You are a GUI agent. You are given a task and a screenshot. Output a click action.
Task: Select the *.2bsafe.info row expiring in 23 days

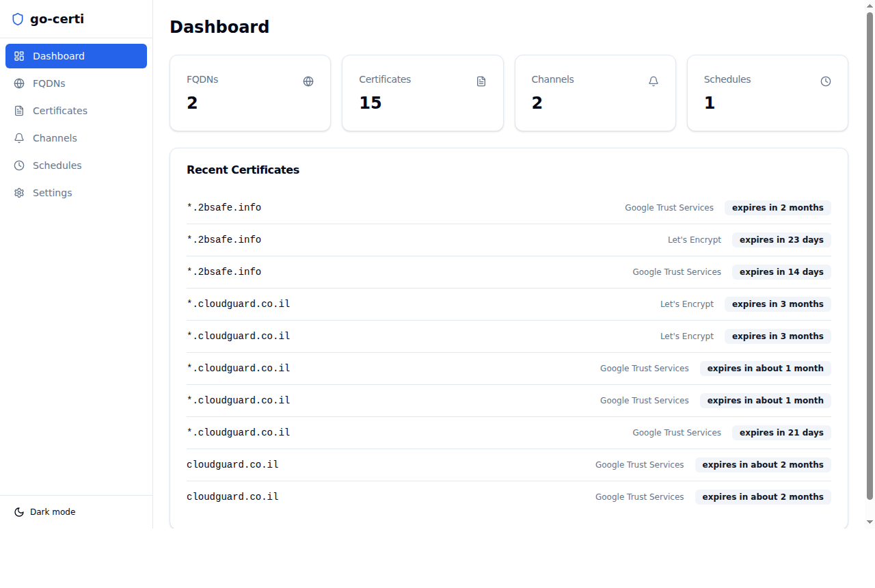(509, 240)
